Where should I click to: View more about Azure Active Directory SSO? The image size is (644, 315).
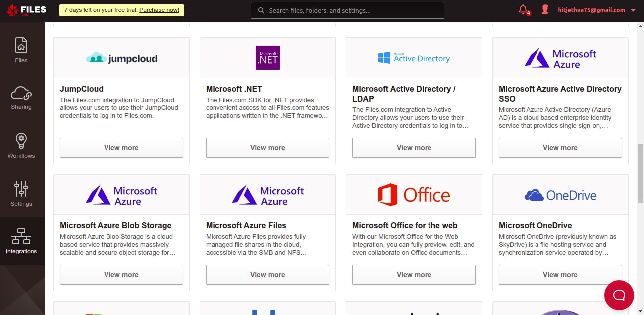[x=560, y=148]
